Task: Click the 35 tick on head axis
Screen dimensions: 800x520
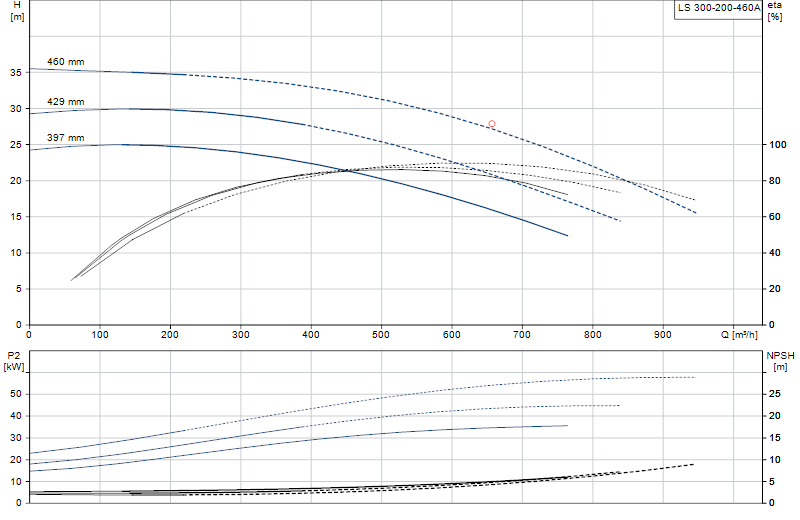Action: 16,72
